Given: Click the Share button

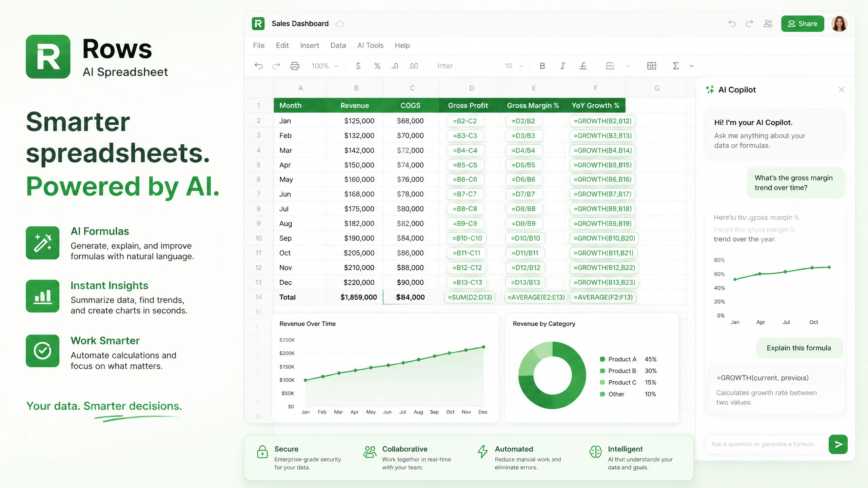Looking at the screenshot, I should (x=803, y=24).
